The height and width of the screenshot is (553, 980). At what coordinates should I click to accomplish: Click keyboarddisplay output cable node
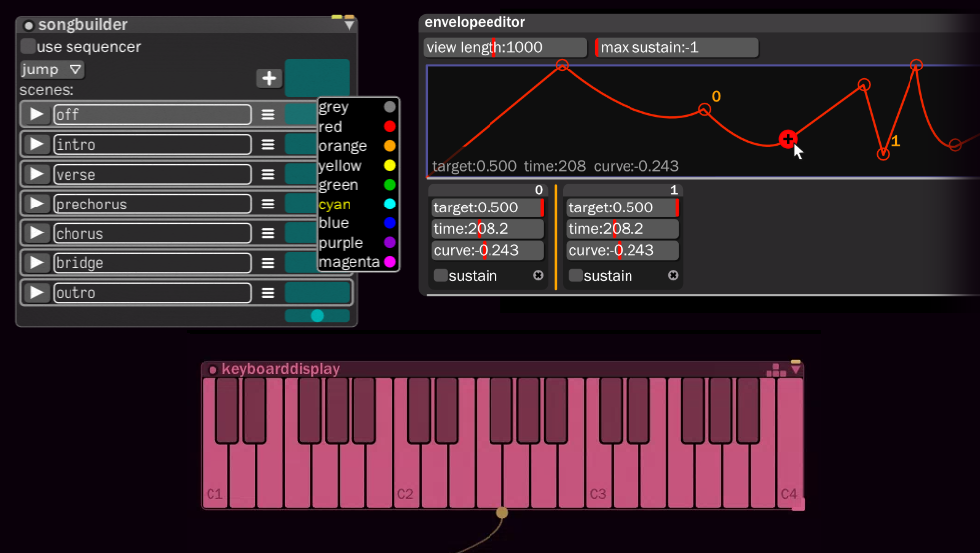tap(501, 513)
